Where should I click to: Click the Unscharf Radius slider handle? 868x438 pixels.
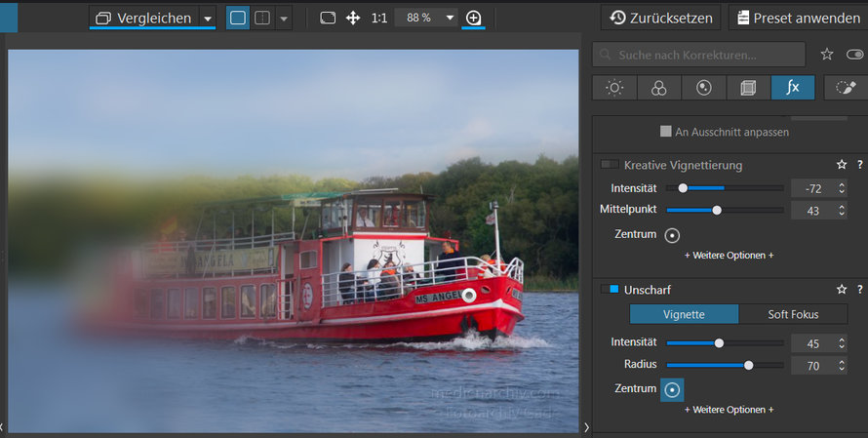[x=748, y=366]
